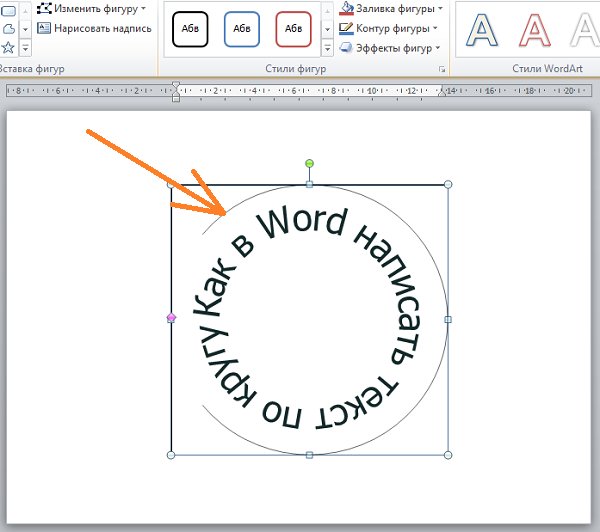The height and width of the screenshot is (532, 600).
Task: Open the Контур фигуры shape outline menu
Action: pos(392,28)
